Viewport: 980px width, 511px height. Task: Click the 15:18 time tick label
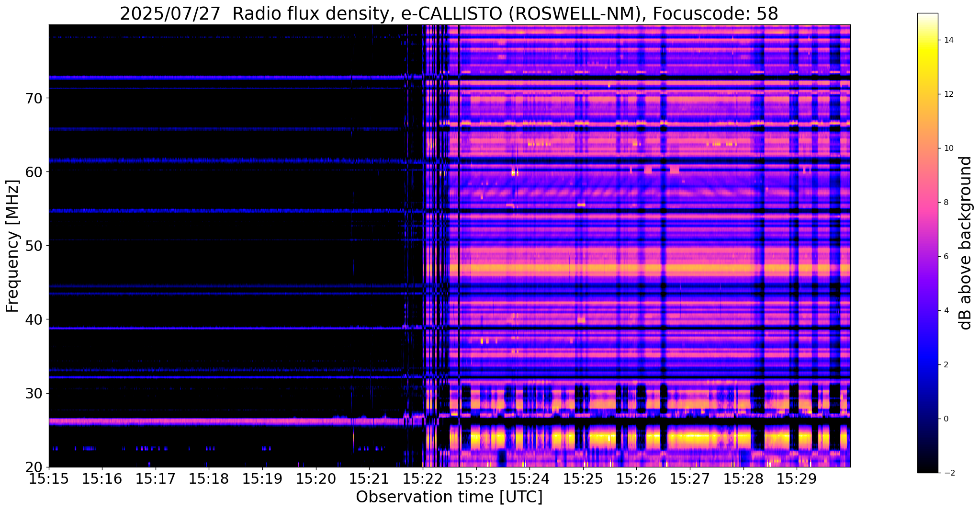[x=209, y=478]
